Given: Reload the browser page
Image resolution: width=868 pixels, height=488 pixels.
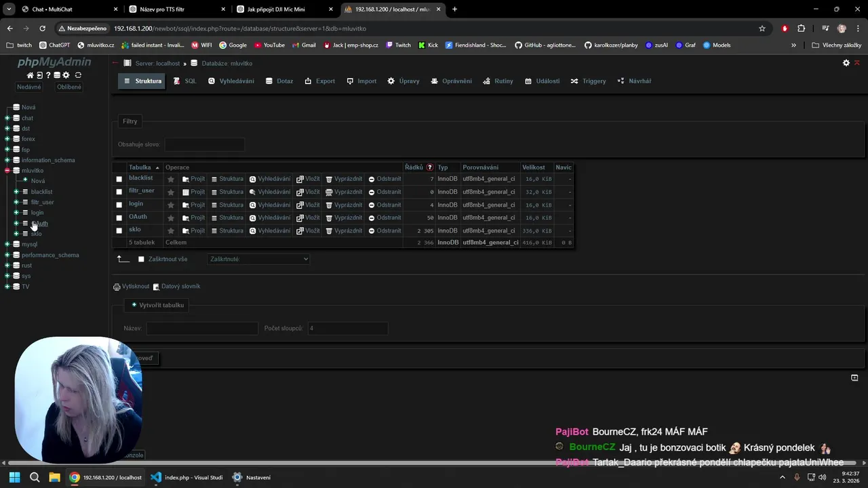Looking at the screenshot, I should 42,28.
